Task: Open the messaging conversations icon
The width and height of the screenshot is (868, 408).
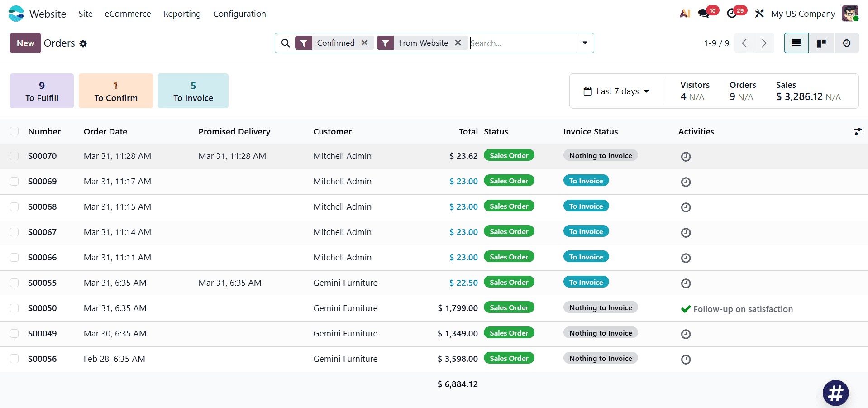Action: (x=704, y=13)
